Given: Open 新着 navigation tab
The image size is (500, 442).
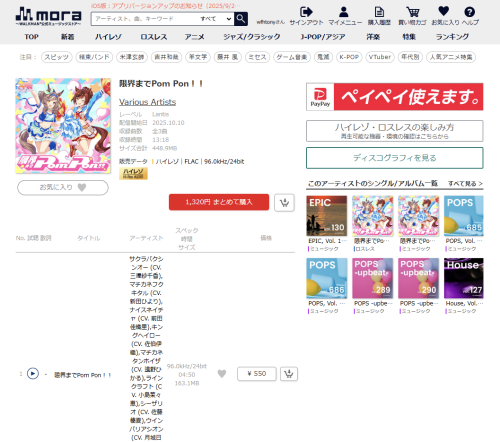Looking at the screenshot, I should point(67,37).
